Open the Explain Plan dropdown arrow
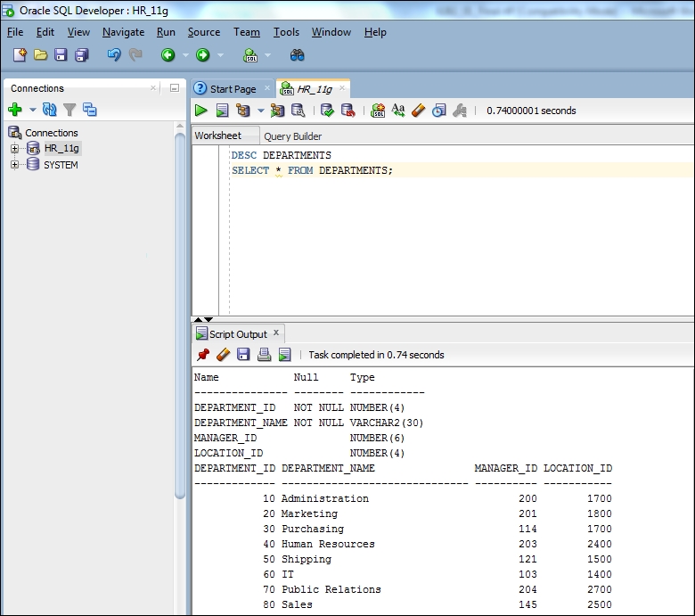 point(260,111)
